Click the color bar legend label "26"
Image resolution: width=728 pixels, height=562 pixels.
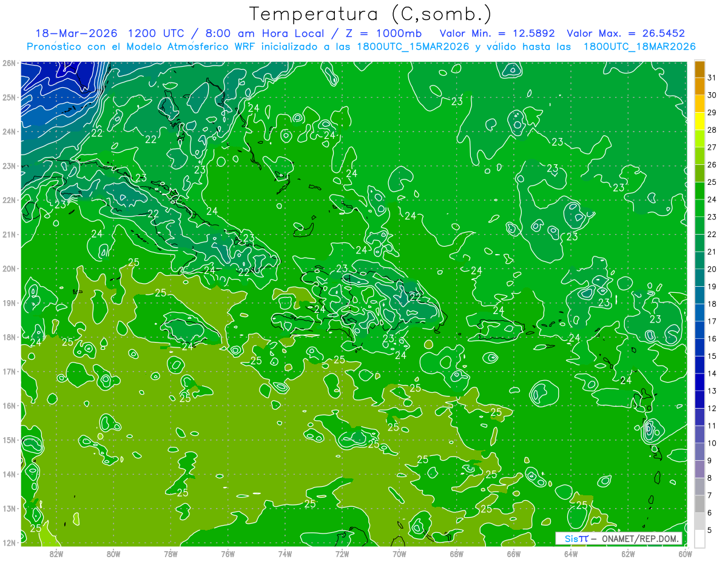712,164
